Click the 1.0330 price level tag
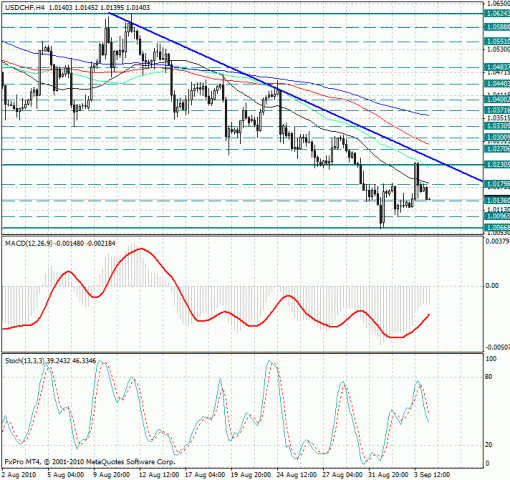This screenshot has width=510, height=480. pos(497,126)
